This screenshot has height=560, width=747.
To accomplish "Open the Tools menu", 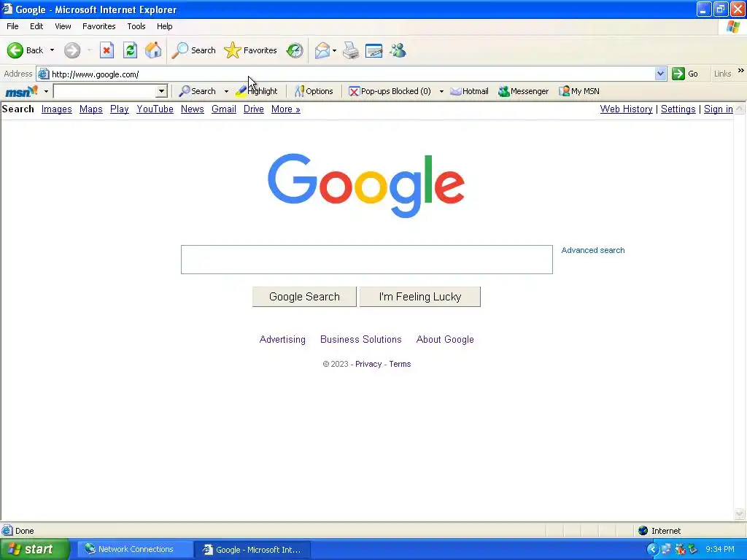I will coord(136,26).
